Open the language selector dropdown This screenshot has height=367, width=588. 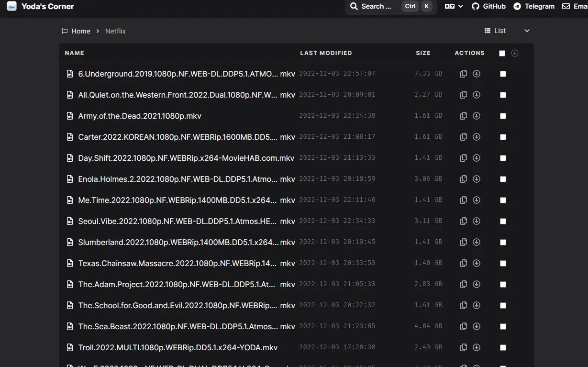[454, 6]
